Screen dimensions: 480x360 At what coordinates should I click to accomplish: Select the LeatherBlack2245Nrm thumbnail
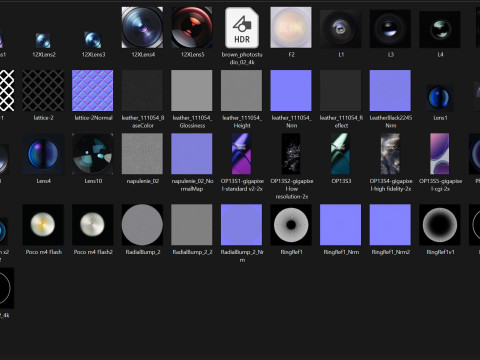click(390, 90)
